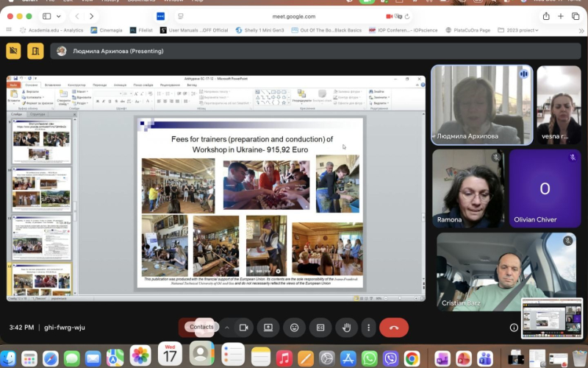Screen dimensions: 588x368
Task: Open the meeting details info icon
Action: (514, 328)
